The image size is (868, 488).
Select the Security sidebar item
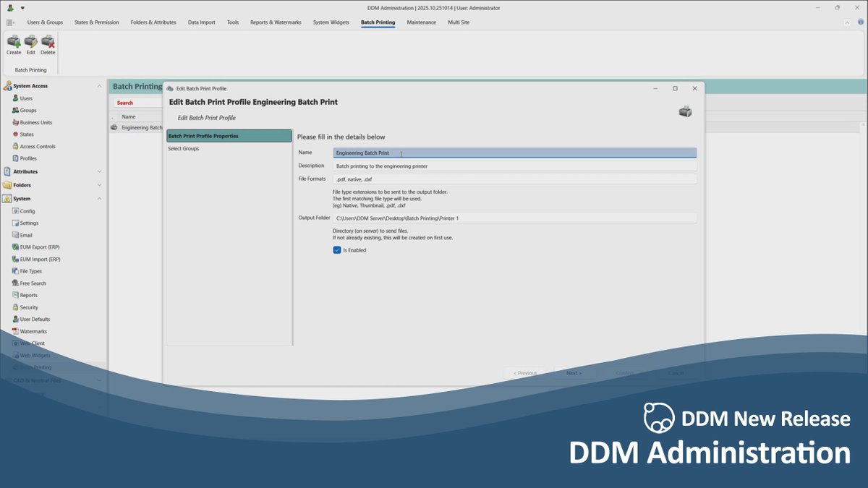tap(27, 307)
